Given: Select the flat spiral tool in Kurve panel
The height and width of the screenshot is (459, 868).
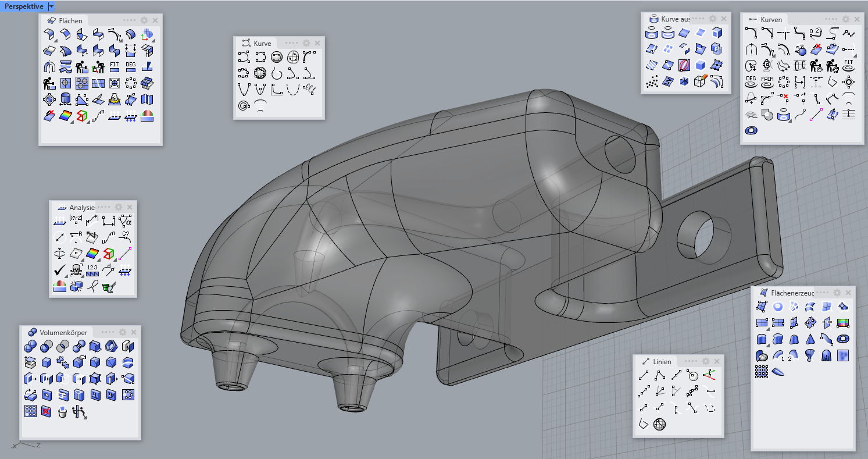Looking at the screenshot, I should coord(244,106).
